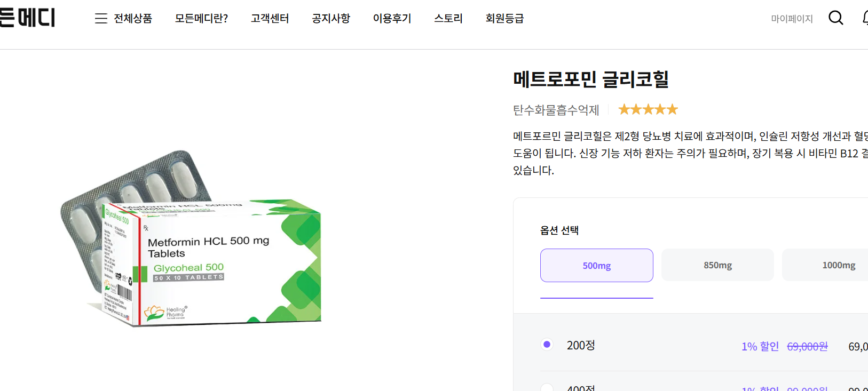Viewport: 868px width, 391px height.
Task: Click the 메트로포민 글리코힐 product title
Action: (x=591, y=79)
